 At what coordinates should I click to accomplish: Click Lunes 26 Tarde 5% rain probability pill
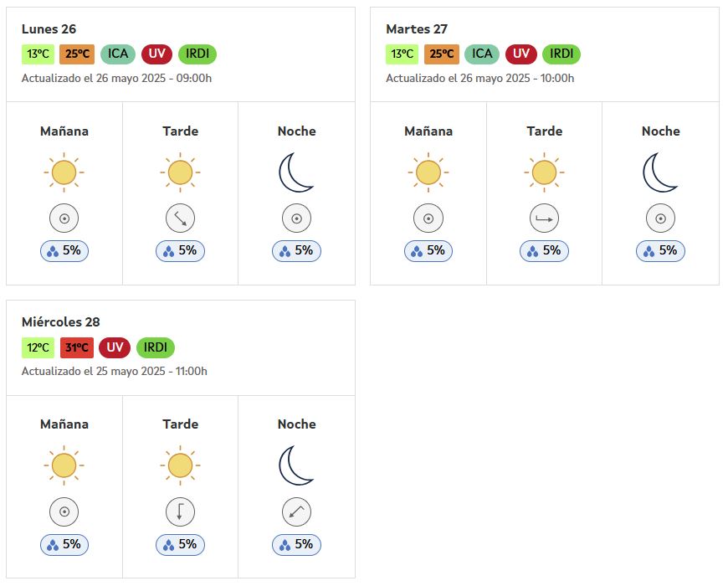[180, 251]
